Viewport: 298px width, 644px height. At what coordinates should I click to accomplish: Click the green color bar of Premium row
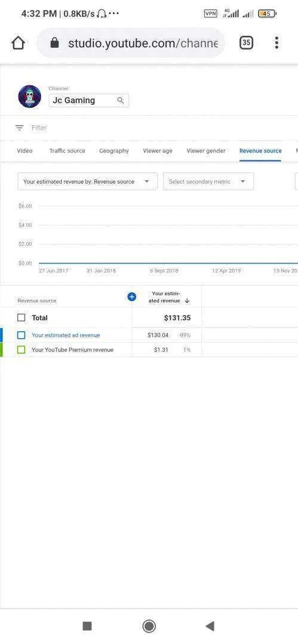[x=1, y=350]
